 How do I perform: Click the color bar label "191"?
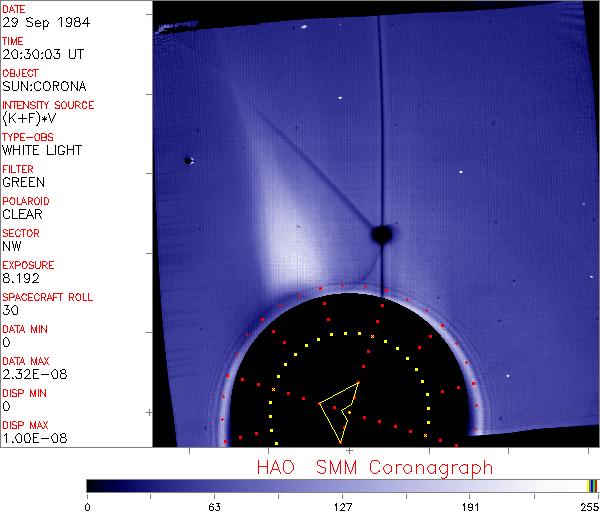tap(470, 507)
